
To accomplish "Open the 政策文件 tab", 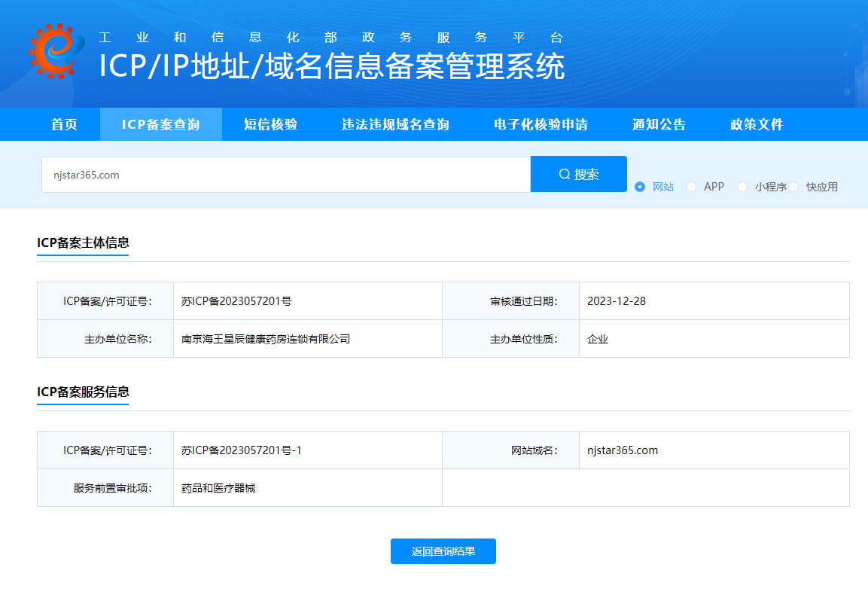I will click(757, 124).
